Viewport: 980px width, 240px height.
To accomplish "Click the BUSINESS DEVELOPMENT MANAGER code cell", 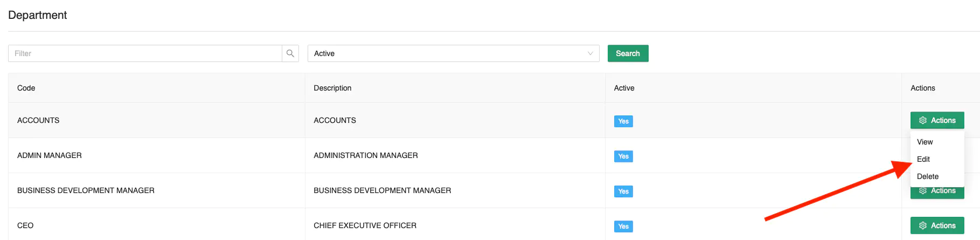I will tap(86, 190).
